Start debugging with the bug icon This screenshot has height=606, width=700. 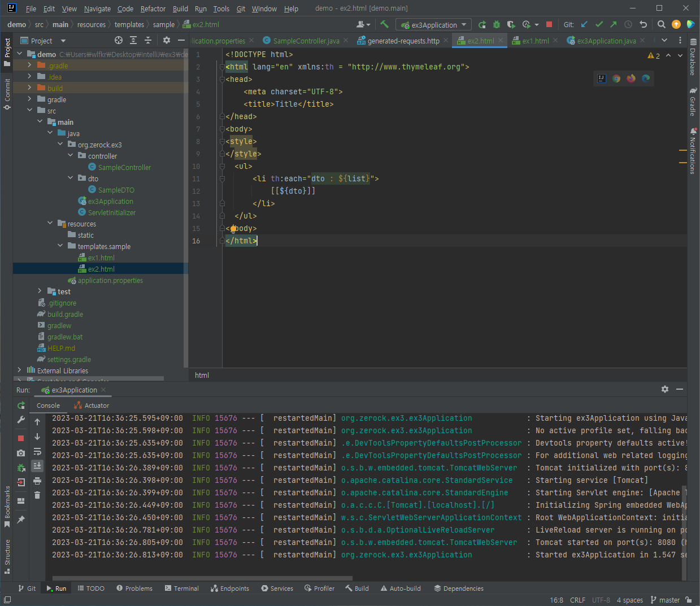(497, 24)
